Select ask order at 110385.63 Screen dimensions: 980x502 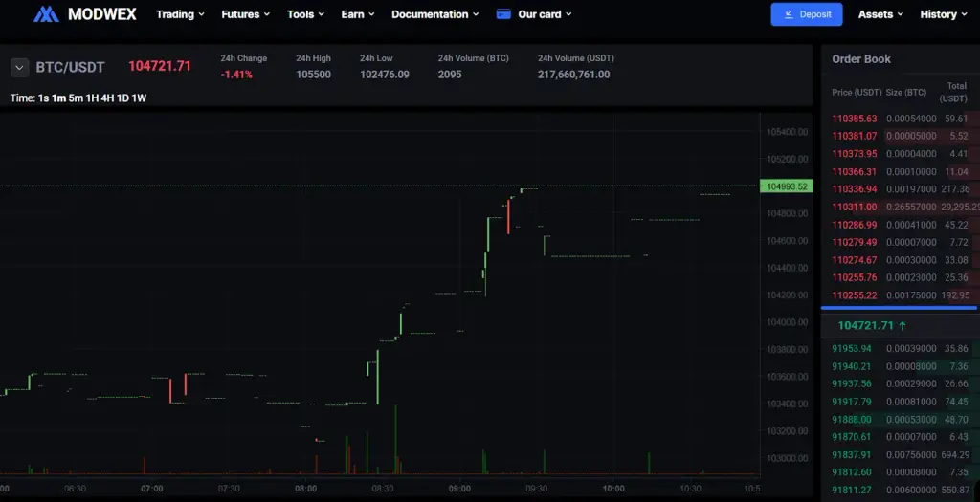pos(901,119)
